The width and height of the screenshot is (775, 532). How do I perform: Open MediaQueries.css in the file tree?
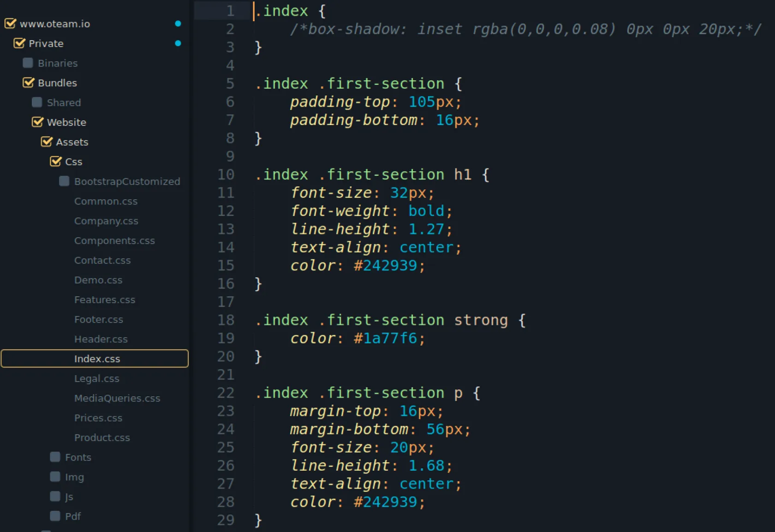tap(117, 398)
